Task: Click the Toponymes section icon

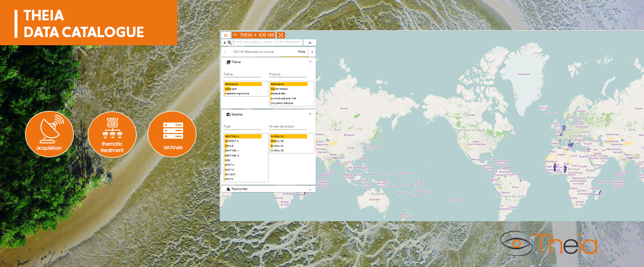Action: [x=228, y=189]
